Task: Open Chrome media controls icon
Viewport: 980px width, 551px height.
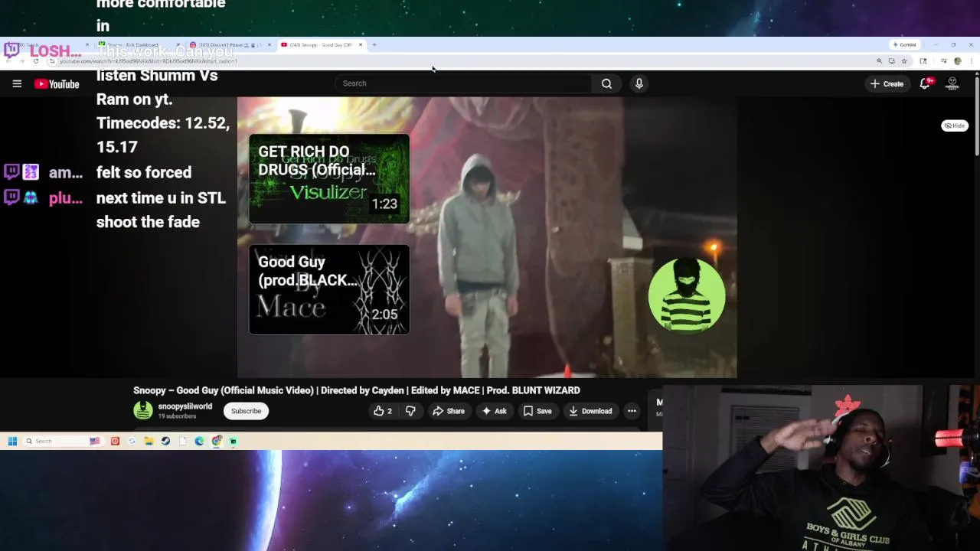Action: point(943,61)
